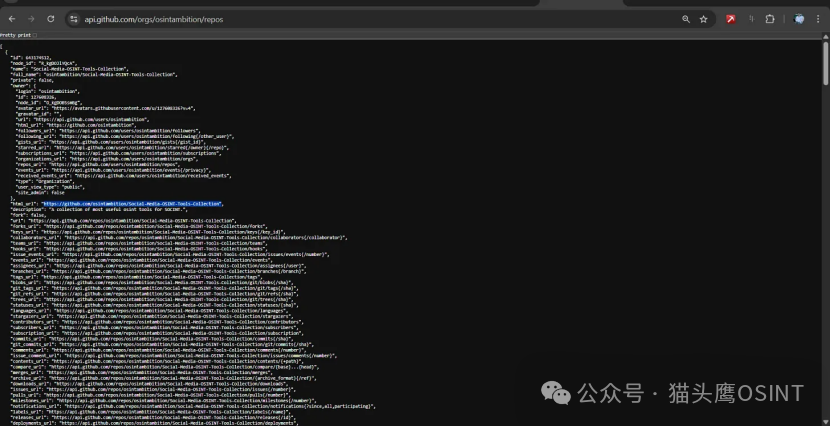The image size is (830, 426).
Task: Click the "stargazers_url" line text
Action: click(x=151, y=316)
